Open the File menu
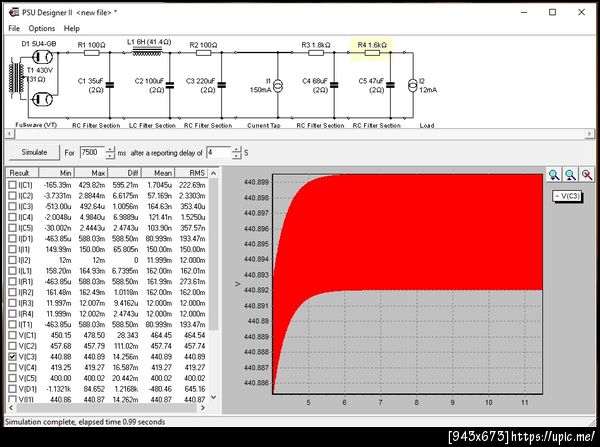This screenshot has height=447, width=600. [x=14, y=28]
